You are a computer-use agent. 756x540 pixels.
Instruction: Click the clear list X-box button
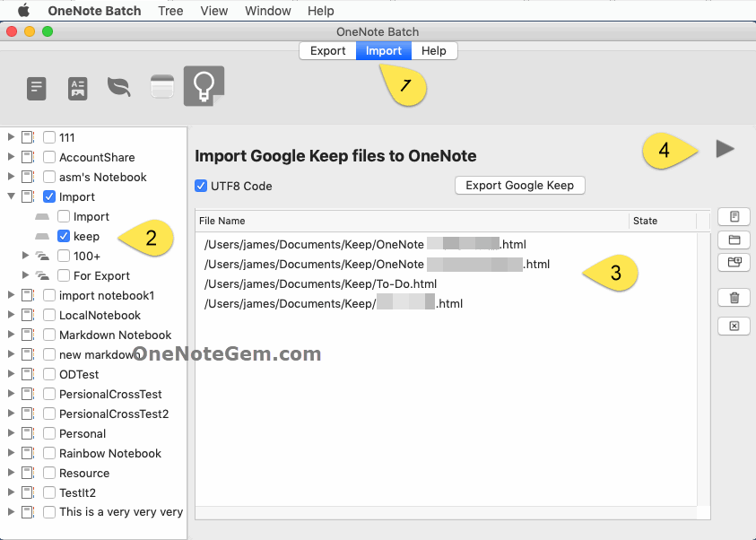[734, 326]
